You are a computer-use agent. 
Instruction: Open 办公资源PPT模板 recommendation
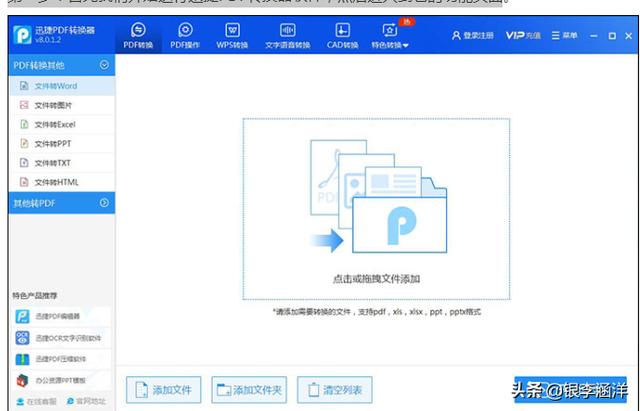(x=60, y=380)
